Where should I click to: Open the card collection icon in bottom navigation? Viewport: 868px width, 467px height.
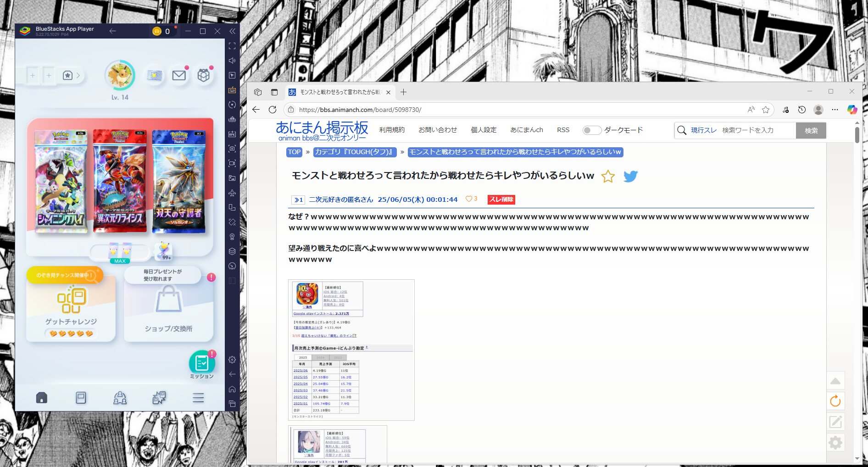click(x=81, y=398)
